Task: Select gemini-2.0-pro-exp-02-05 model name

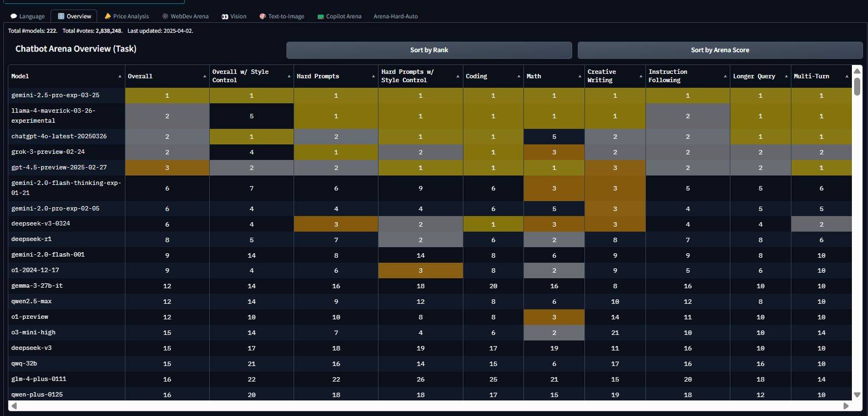Action: coord(55,208)
